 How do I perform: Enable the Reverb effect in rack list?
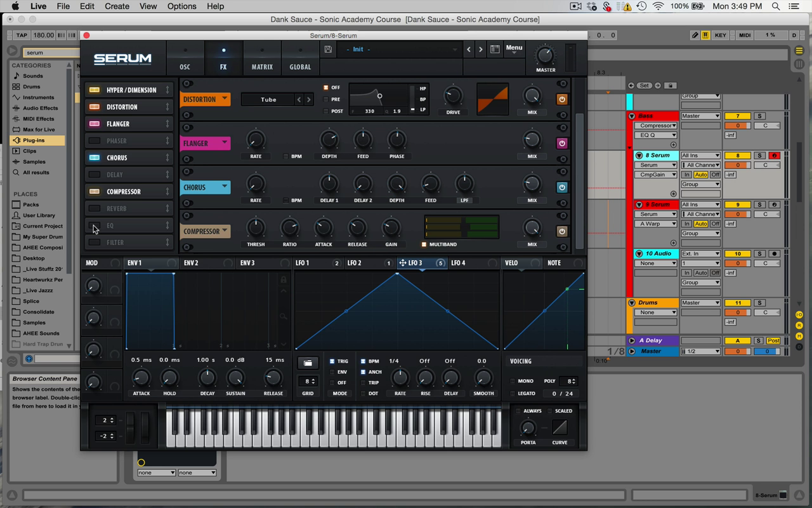pos(95,208)
